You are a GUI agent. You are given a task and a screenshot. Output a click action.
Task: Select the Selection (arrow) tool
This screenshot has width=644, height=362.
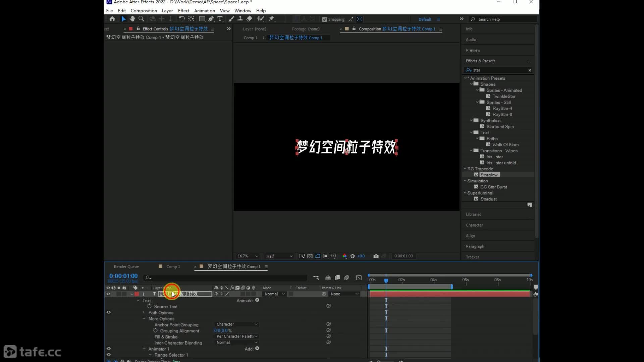coord(123,19)
